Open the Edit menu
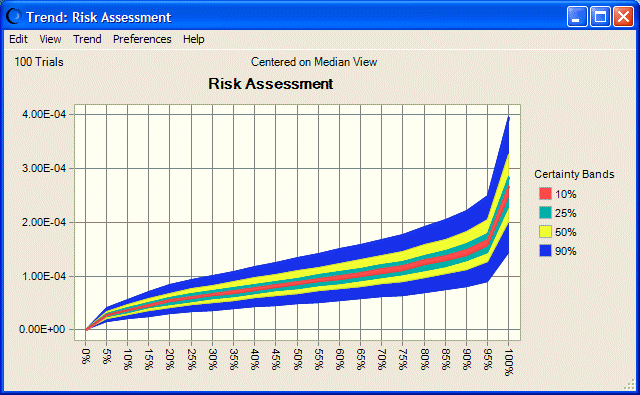Image resolution: width=640 pixels, height=395 pixels. pyautogui.click(x=18, y=39)
